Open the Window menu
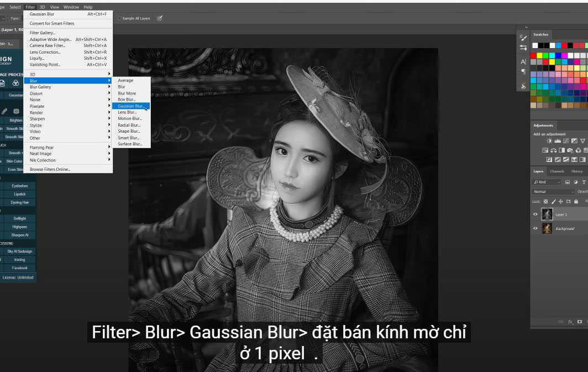588x372 pixels. click(x=71, y=7)
